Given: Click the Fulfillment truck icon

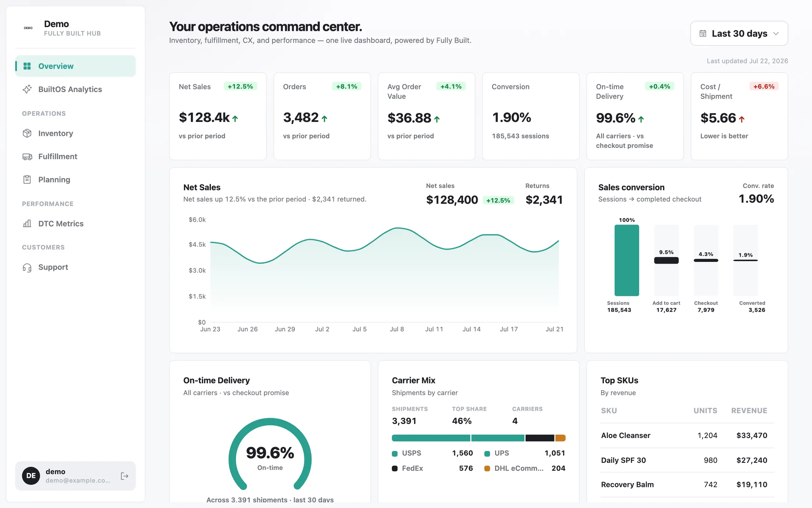Looking at the screenshot, I should pyautogui.click(x=27, y=157).
